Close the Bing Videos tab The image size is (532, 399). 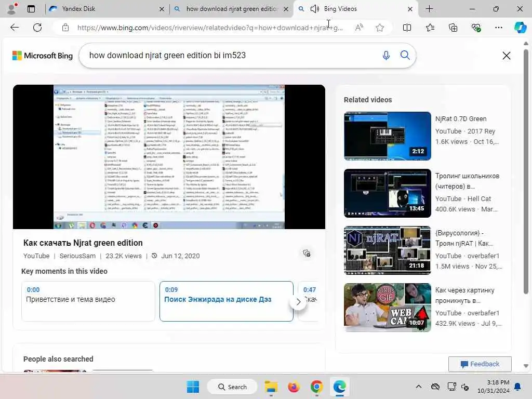pyautogui.click(x=410, y=9)
